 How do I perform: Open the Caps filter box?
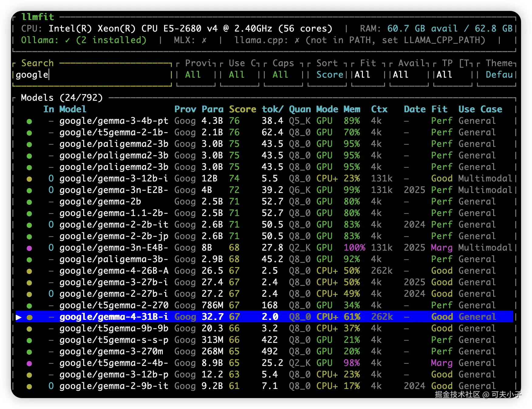point(283,75)
